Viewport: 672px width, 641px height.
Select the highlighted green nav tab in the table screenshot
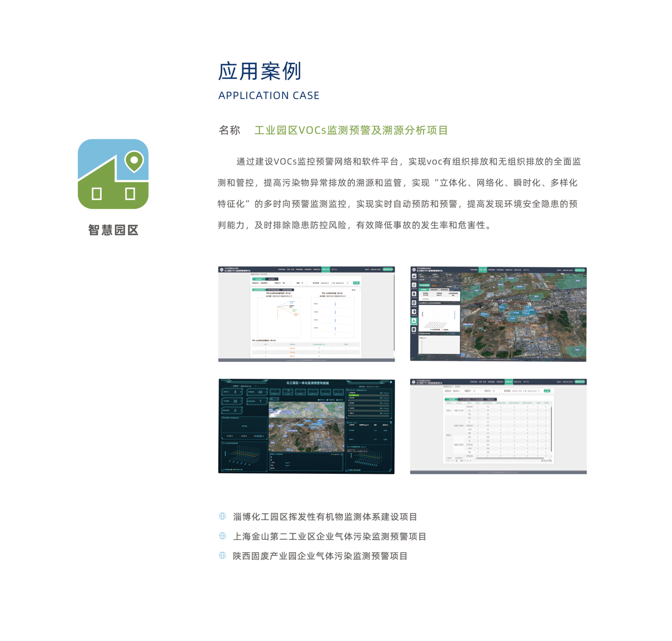tap(508, 382)
